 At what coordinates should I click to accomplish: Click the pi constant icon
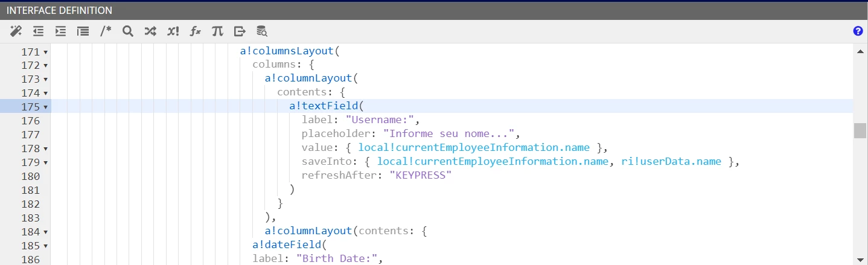click(x=217, y=31)
